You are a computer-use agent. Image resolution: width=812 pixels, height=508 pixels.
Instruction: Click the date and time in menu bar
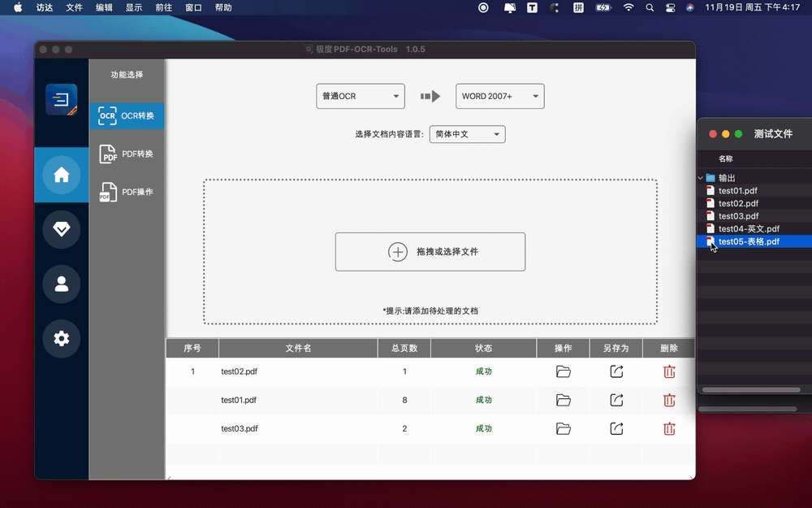(753, 7)
